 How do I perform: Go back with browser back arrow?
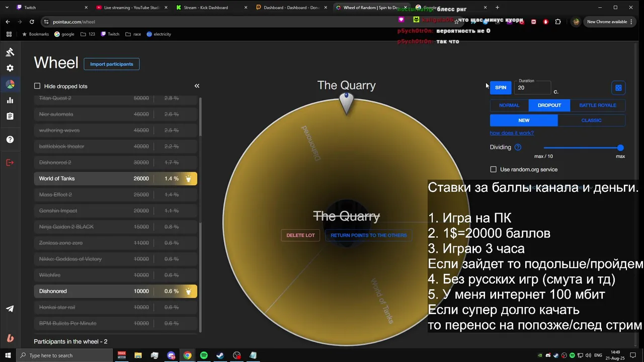pyautogui.click(x=8, y=22)
